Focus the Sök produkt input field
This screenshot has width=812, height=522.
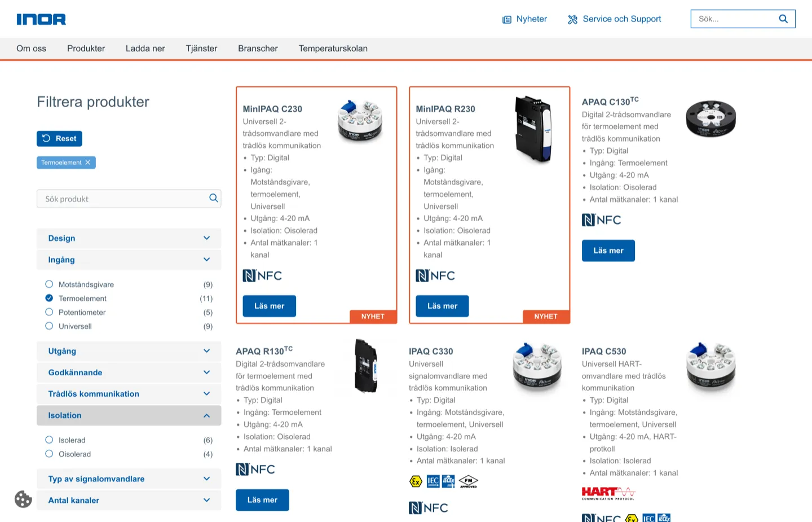pyautogui.click(x=129, y=199)
